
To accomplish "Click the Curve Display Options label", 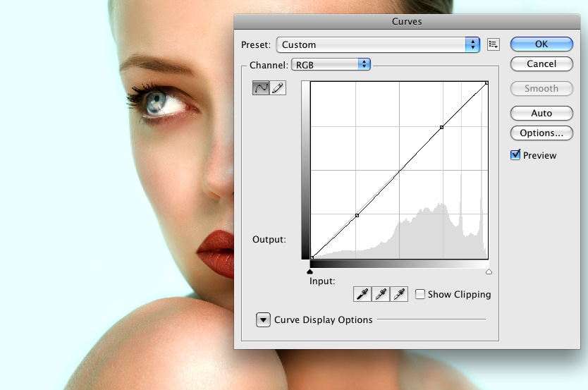I will [323, 320].
